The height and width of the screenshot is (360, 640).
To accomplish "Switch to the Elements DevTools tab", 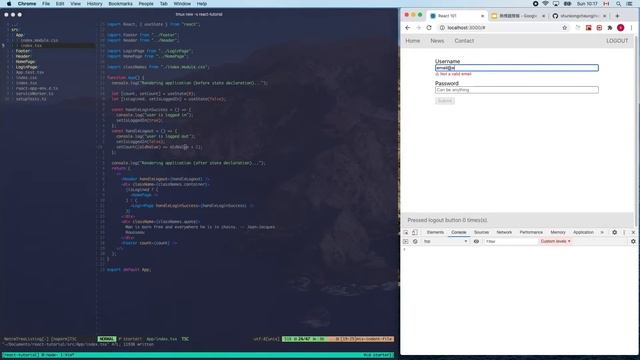I will pyautogui.click(x=435, y=232).
